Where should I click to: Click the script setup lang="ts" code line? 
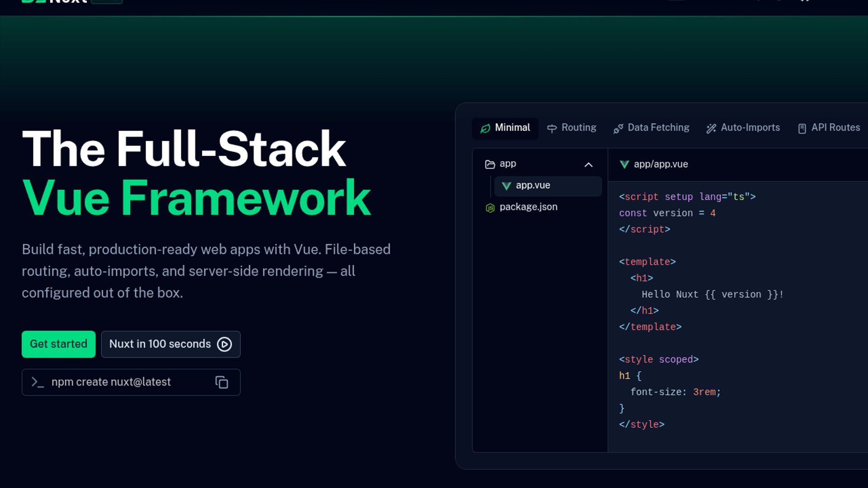tap(687, 197)
